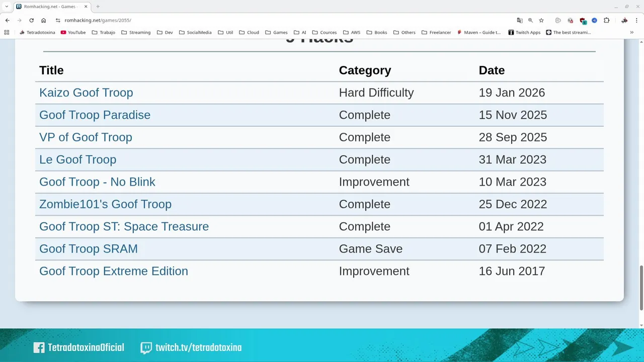This screenshot has height=362, width=644.
Task: Close the Romhacking.net tab
Action: pyautogui.click(x=86, y=7)
